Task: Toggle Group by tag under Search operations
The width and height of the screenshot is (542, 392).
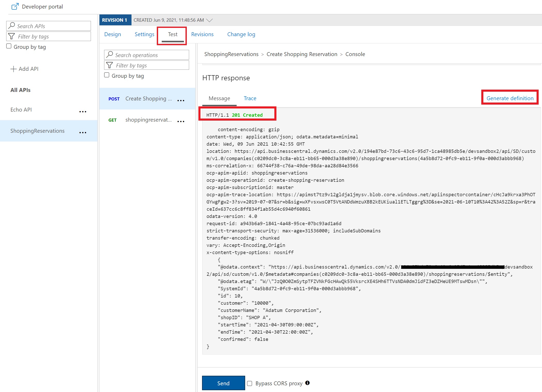Action: point(107,75)
